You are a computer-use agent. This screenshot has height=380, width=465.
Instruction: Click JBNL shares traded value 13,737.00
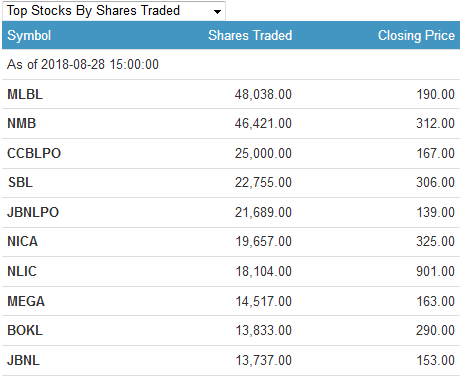264,360
